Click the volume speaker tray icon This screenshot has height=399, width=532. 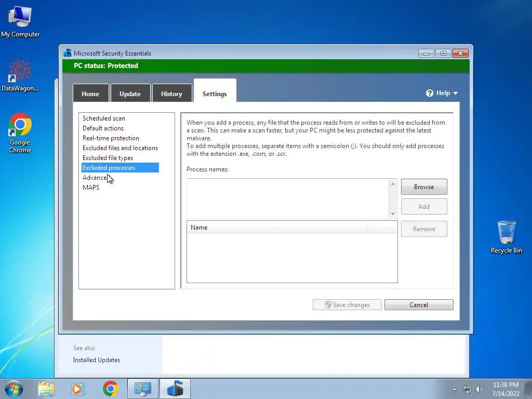point(480,389)
